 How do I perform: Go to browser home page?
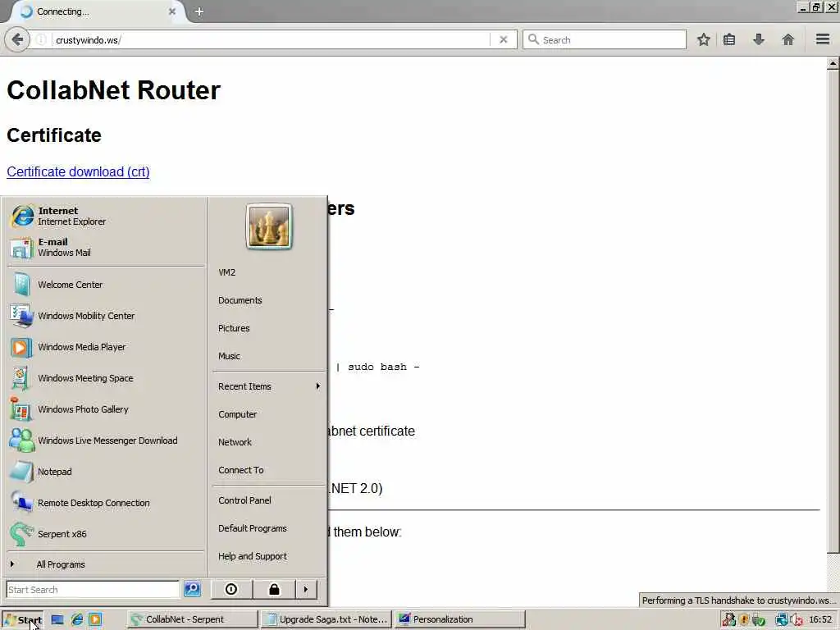tap(787, 39)
